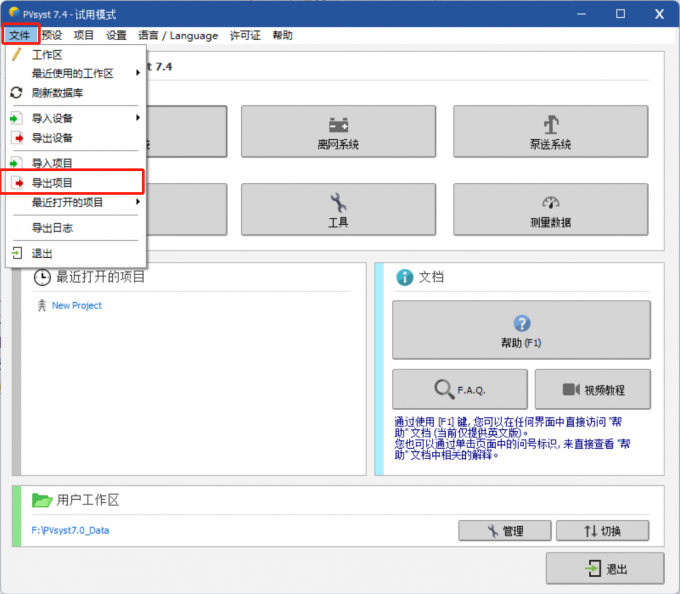Expand the 导入设备 submenu arrow
The width and height of the screenshot is (680, 594).
tap(137, 117)
